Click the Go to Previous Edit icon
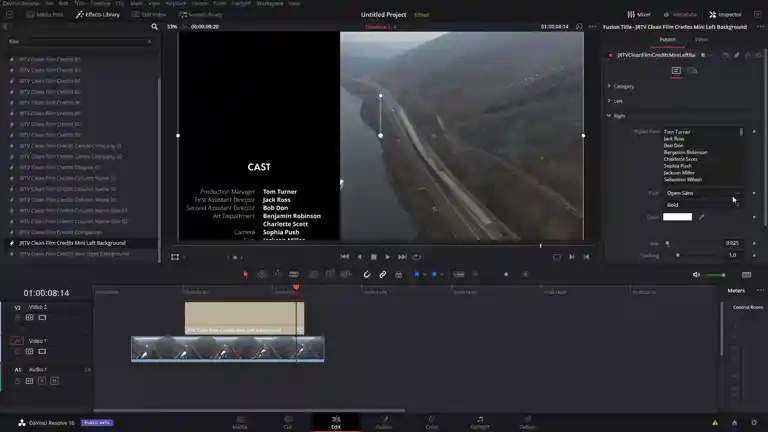This screenshot has height=432, width=768. [586, 257]
